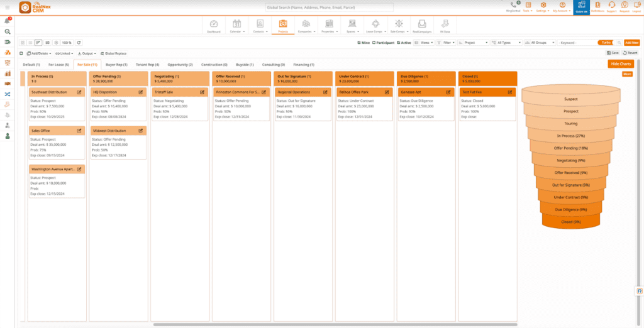Open Support headset icon
The height and width of the screenshot is (328, 644).
(611, 6)
